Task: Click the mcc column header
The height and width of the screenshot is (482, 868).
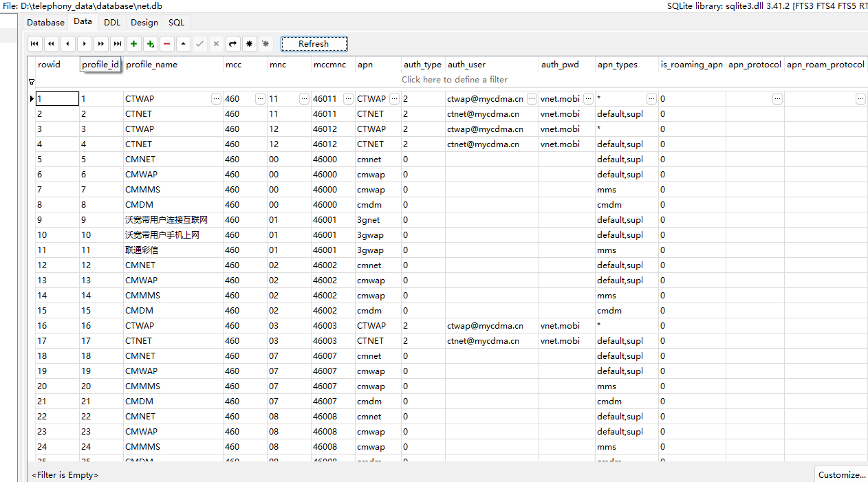Action: pos(245,65)
